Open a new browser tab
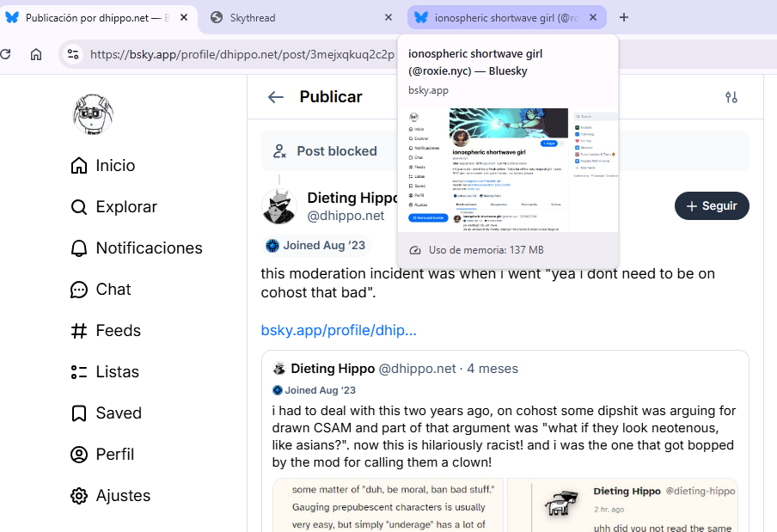Viewport: 777px width, 532px height. point(624,17)
